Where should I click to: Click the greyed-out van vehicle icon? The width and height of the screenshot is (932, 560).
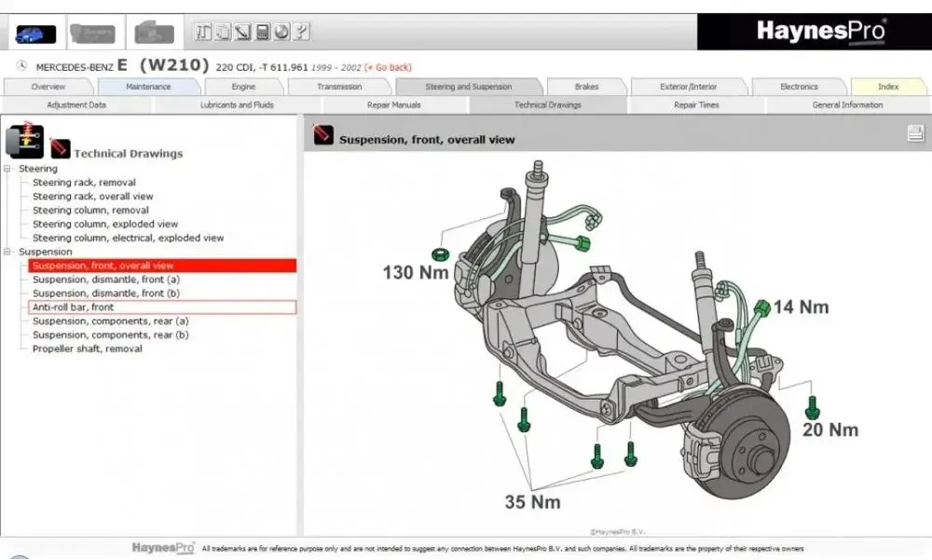click(154, 33)
